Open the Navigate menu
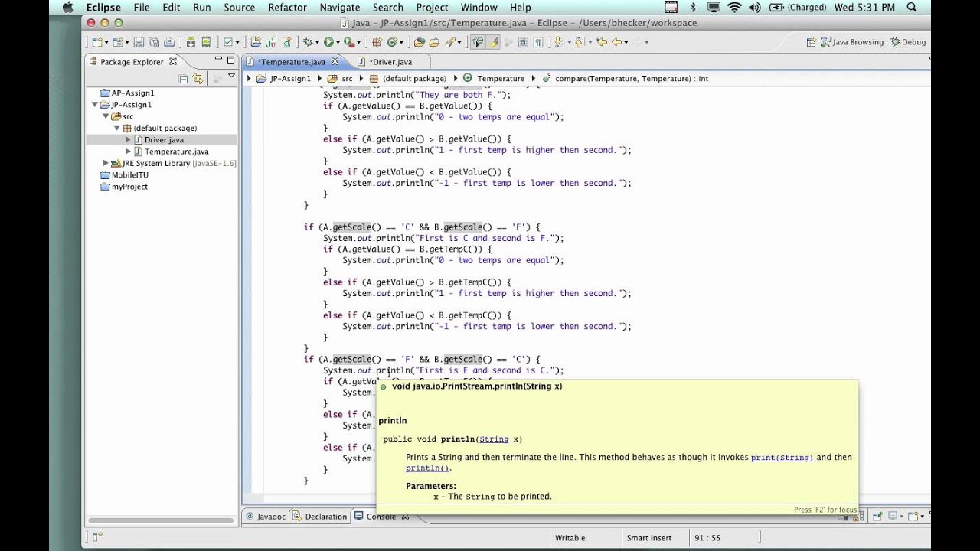This screenshot has width=980, height=551. 340,8
